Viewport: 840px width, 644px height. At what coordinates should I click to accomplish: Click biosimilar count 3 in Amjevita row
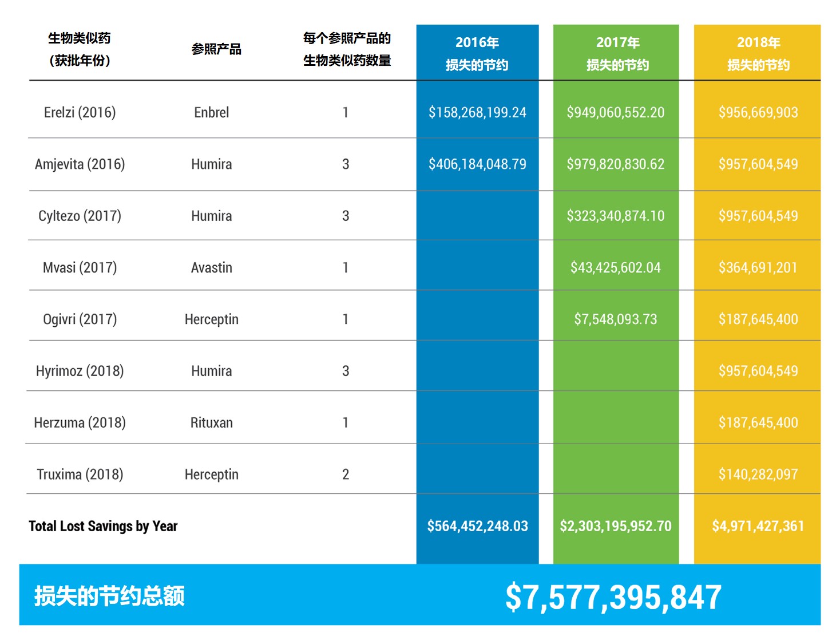[346, 164]
